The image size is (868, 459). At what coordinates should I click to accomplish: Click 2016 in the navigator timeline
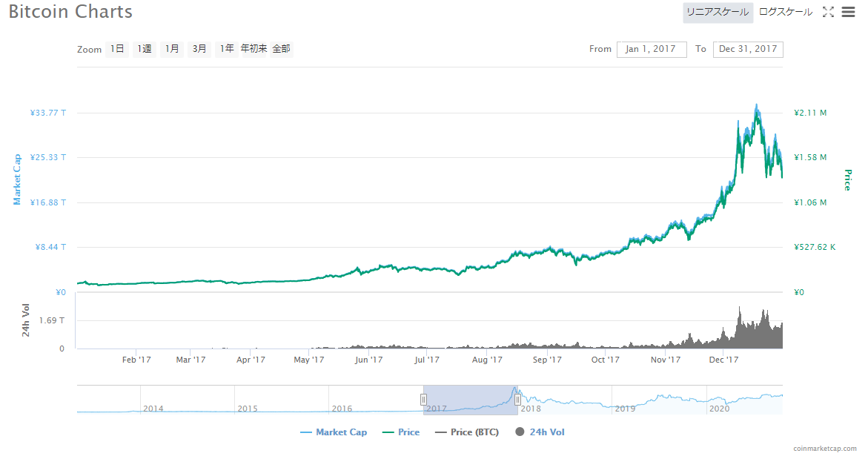pos(342,409)
